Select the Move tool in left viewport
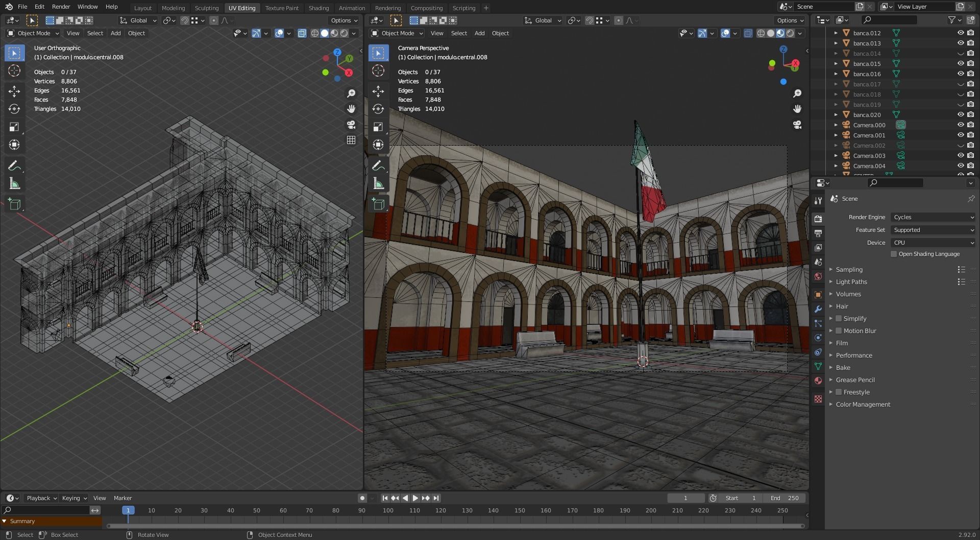 point(14,91)
